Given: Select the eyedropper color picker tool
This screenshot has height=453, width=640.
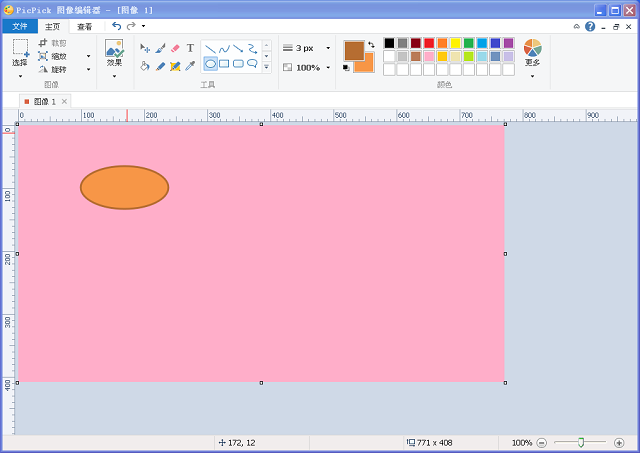Looking at the screenshot, I should (x=190, y=66).
